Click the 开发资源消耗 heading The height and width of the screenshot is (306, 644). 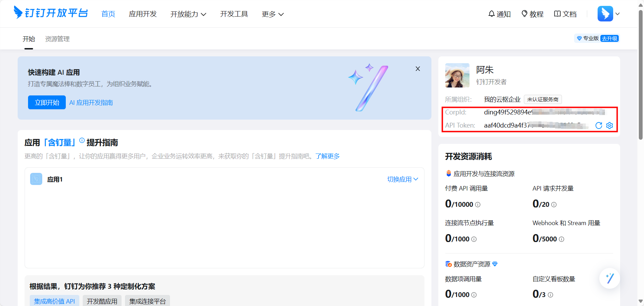pyautogui.click(x=468, y=156)
